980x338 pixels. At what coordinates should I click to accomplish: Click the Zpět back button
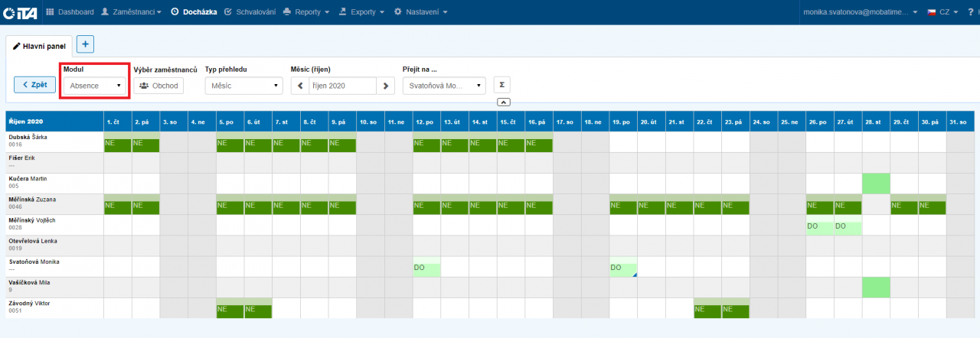[34, 85]
